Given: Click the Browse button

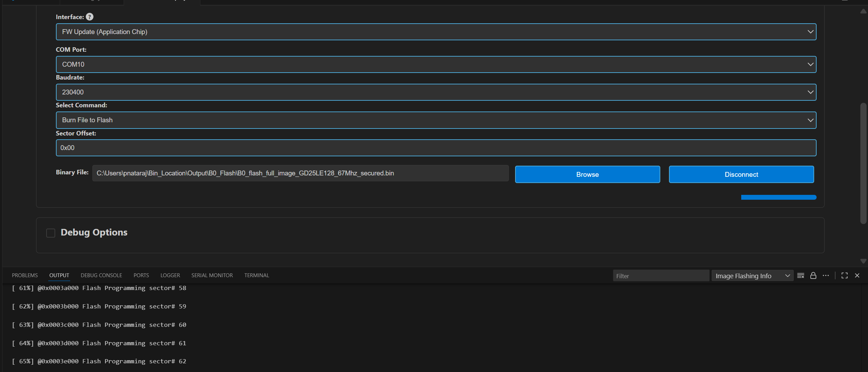Looking at the screenshot, I should pyautogui.click(x=587, y=174).
